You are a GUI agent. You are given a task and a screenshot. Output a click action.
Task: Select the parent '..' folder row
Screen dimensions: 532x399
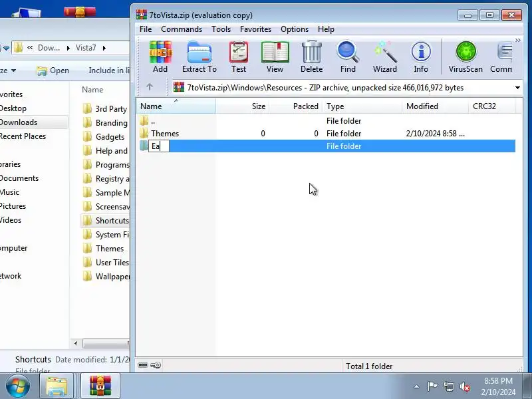[x=327, y=121]
